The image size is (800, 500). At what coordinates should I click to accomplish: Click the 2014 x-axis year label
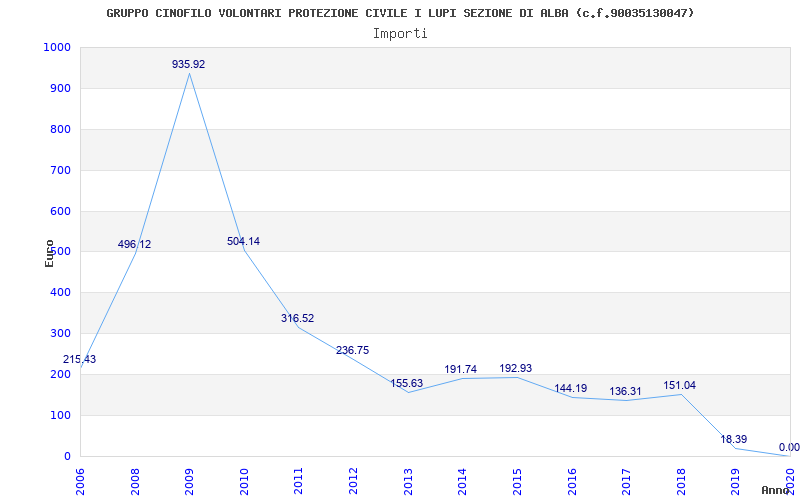[x=462, y=481]
